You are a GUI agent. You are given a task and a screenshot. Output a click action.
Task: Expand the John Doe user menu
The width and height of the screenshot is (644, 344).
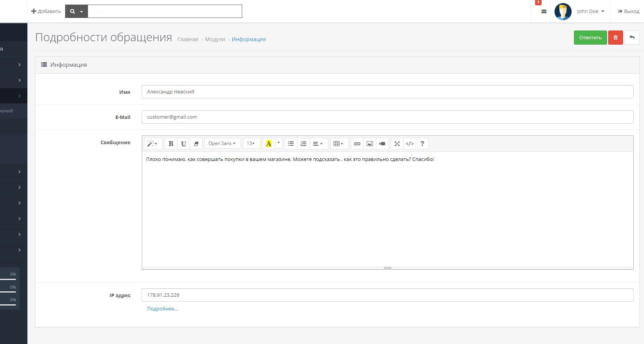pyautogui.click(x=590, y=11)
